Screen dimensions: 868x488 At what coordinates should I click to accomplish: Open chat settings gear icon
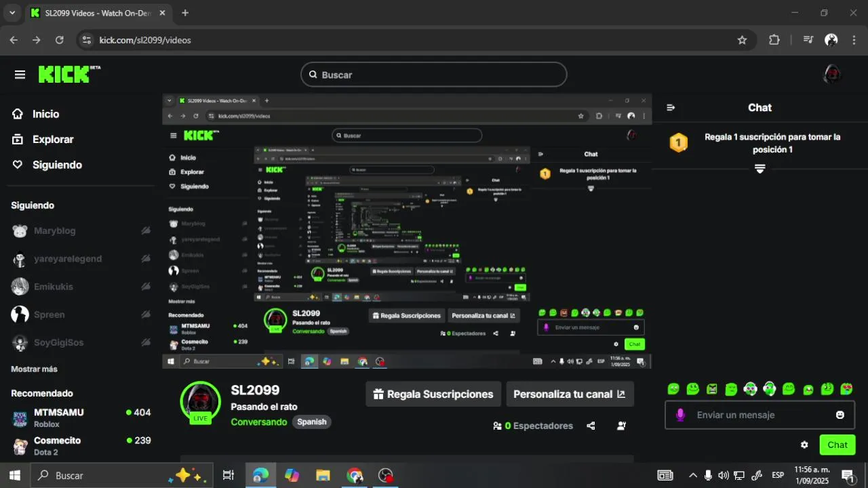click(804, 445)
